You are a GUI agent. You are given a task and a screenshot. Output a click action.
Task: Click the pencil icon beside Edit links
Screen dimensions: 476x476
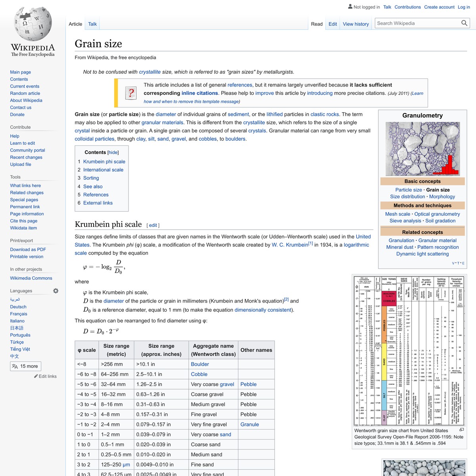point(35,376)
